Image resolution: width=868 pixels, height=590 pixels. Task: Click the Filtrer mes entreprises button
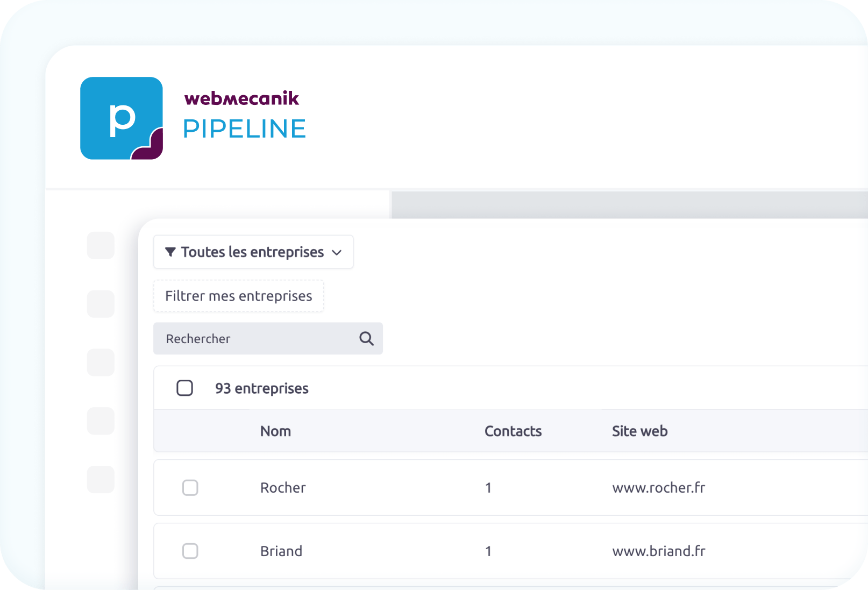(238, 296)
